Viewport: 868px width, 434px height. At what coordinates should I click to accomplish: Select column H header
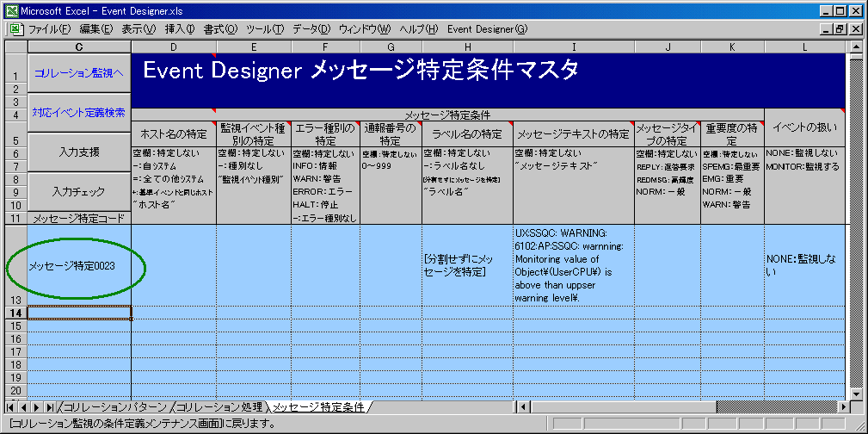pos(468,47)
